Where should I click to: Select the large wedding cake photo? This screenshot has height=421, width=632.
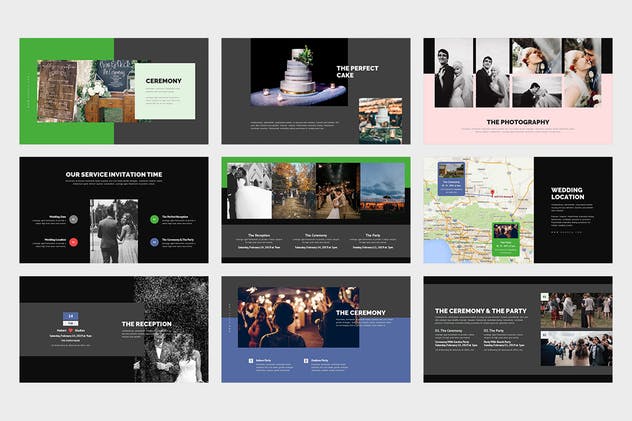tap(299, 72)
